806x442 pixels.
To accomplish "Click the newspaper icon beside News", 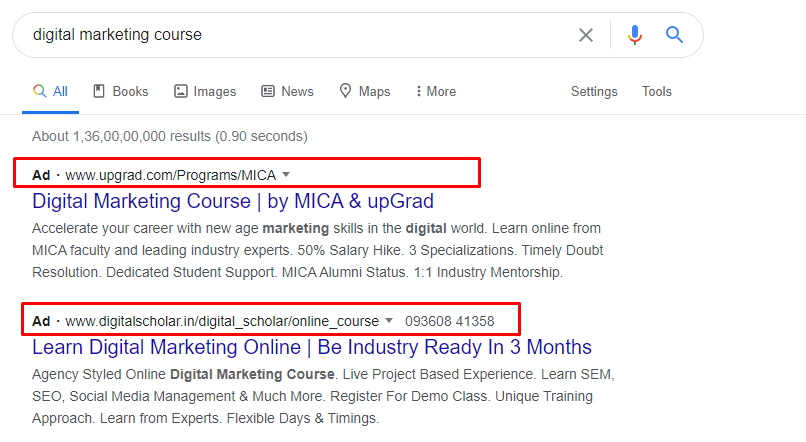I will [268, 91].
